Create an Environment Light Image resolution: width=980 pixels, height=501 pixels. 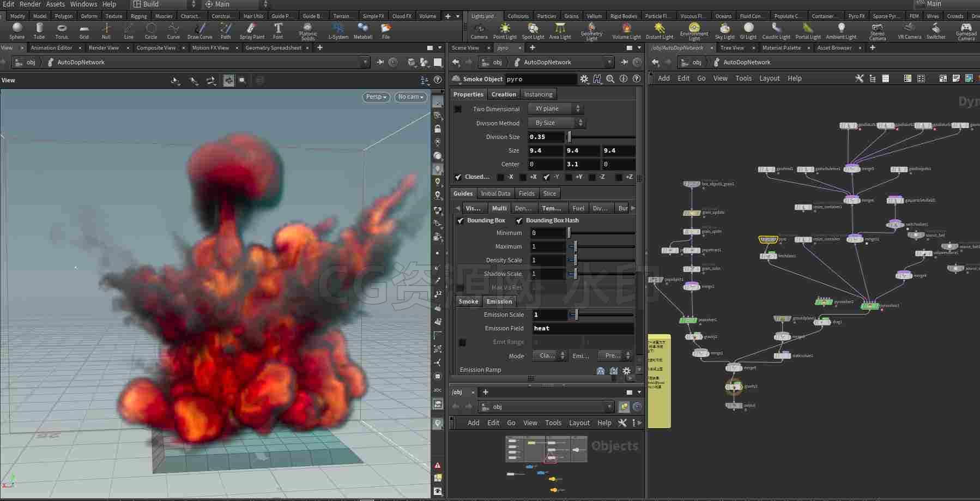pos(694,31)
